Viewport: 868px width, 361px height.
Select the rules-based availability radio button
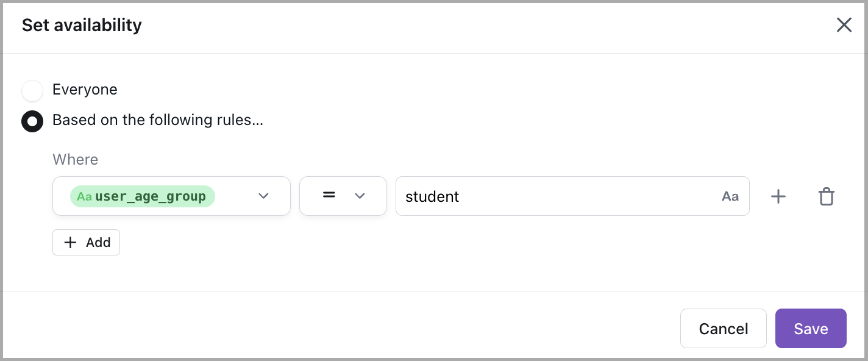[32, 121]
